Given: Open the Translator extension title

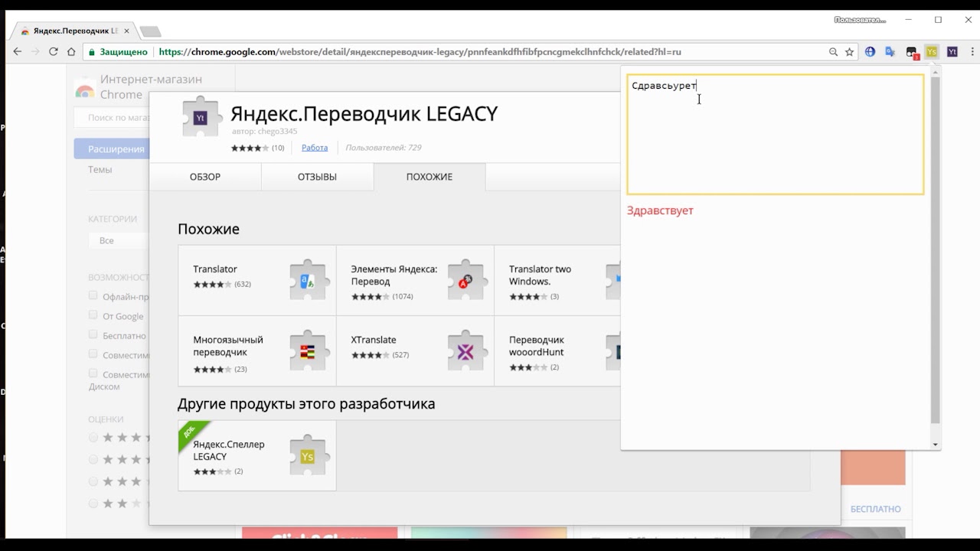Looking at the screenshot, I should pos(215,269).
